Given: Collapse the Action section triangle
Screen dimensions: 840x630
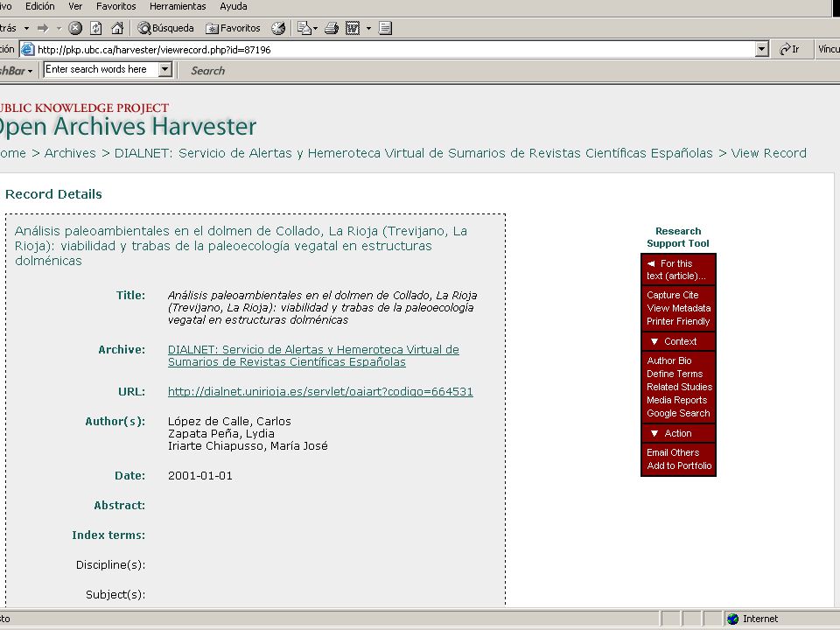Looking at the screenshot, I should [x=654, y=433].
